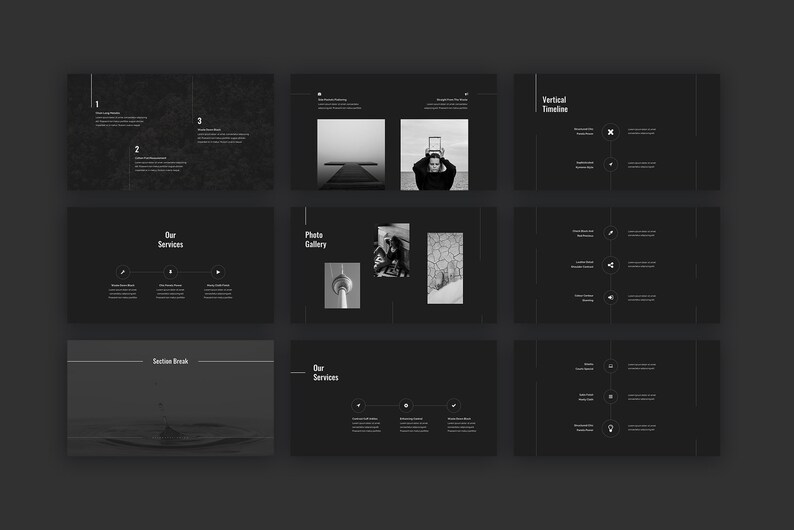
Task: Click paper plane icon in left-titled Our Services slide
Action: coord(359,405)
